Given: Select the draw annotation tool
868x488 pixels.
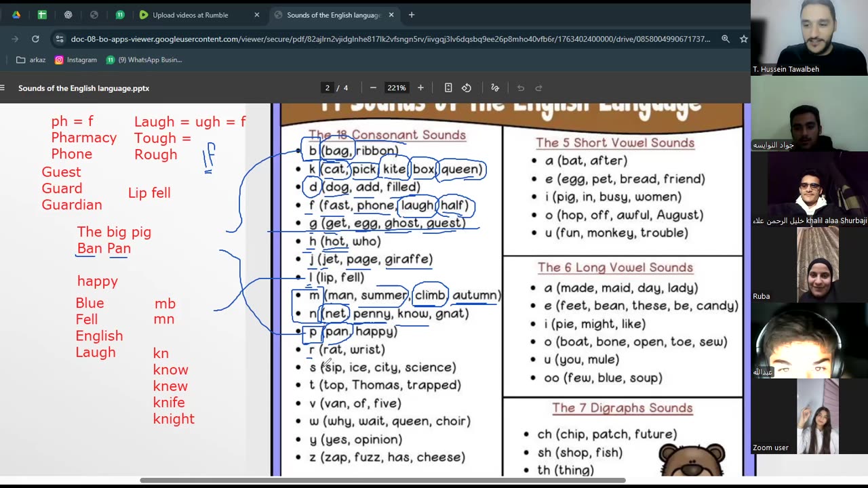Looking at the screenshot, I should point(495,88).
